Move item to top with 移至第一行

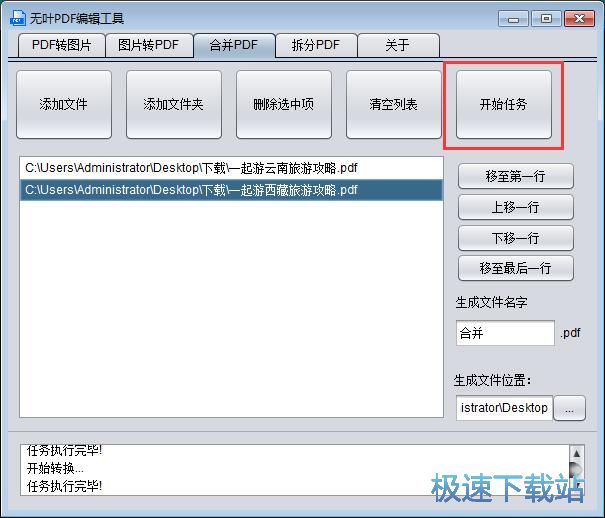point(516,176)
